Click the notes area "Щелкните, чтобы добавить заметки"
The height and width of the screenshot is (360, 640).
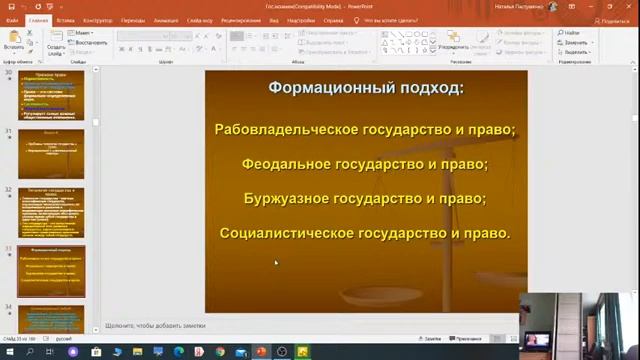click(x=155, y=326)
